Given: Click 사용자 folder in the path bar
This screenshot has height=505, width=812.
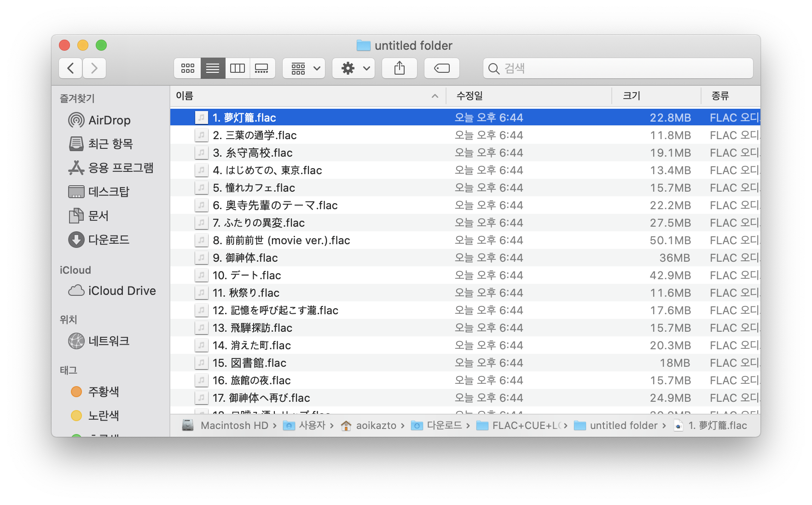Looking at the screenshot, I should tap(304, 425).
